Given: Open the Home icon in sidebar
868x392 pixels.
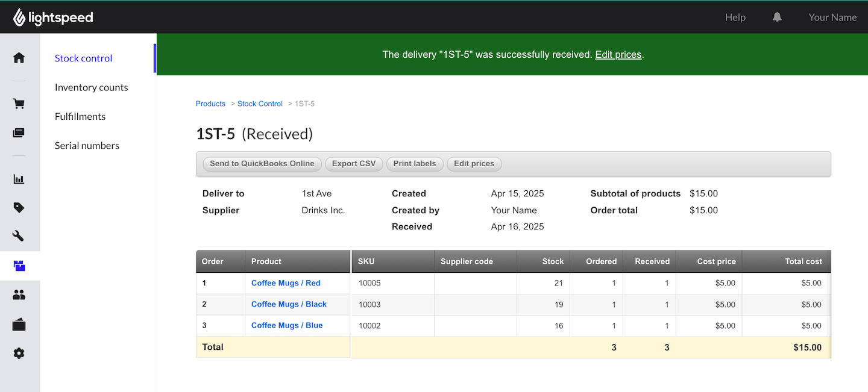Looking at the screenshot, I should click(x=19, y=58).
